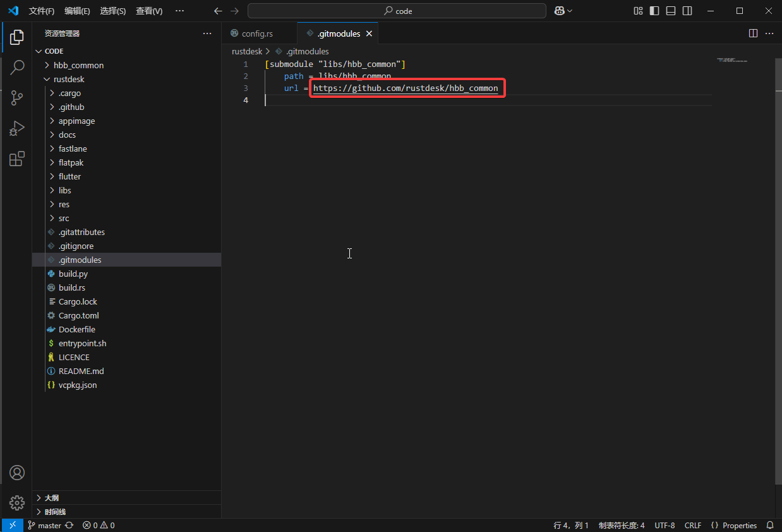Open the Extensions view
782x532 pixels.
tap(17, 159)
